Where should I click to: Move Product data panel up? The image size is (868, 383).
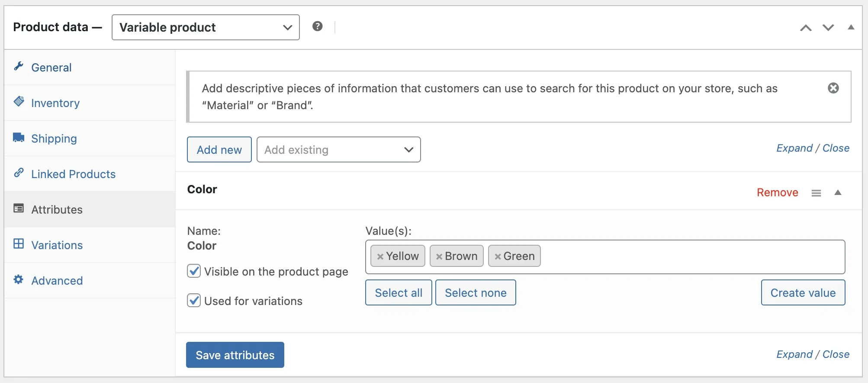(x=806, y=28)
